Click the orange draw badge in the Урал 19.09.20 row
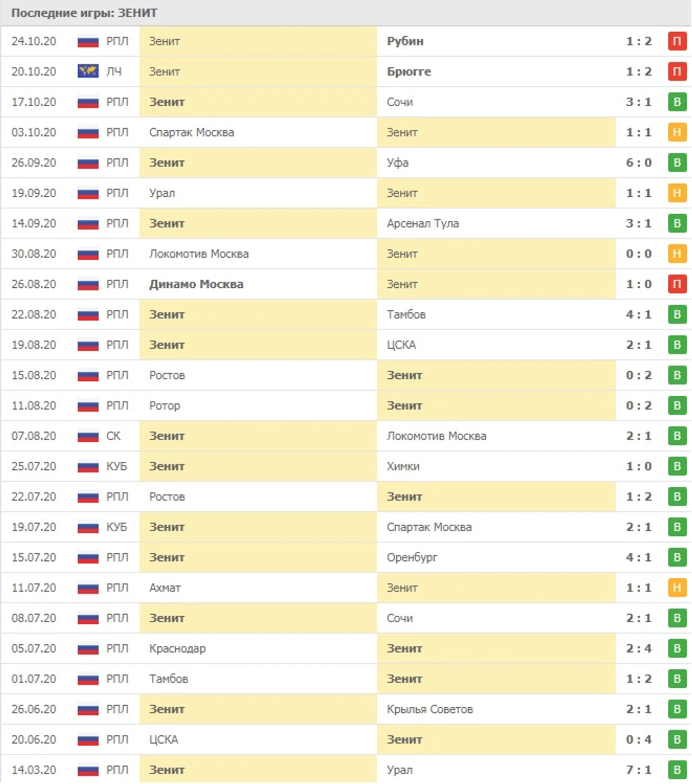The image size is (692, 784). pos(677,193)
